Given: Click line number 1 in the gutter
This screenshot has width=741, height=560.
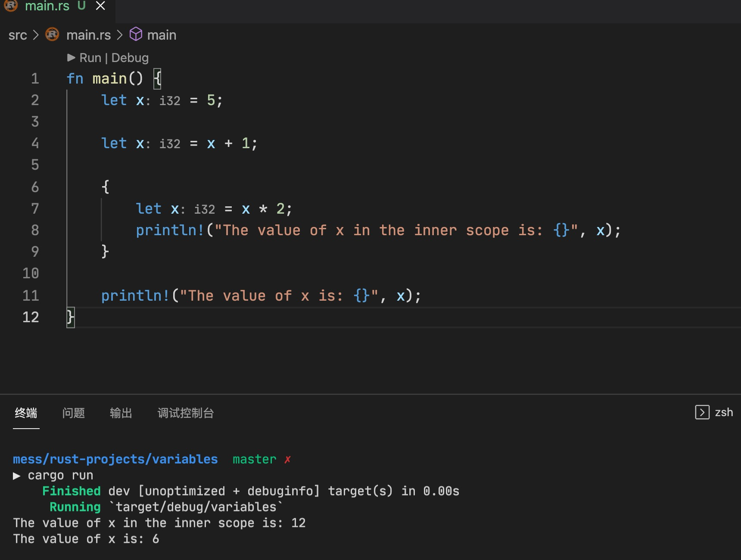Looking at the screenshot, I should coord(35,78).
